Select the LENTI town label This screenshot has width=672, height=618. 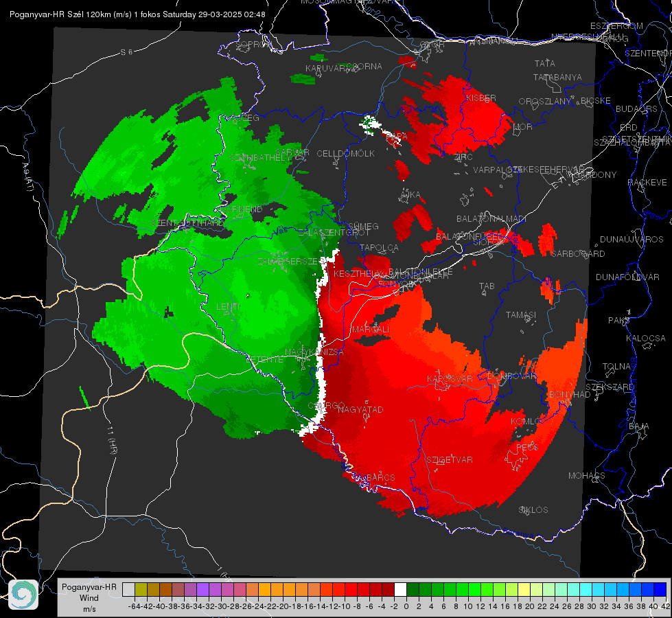tap(228, 307)
